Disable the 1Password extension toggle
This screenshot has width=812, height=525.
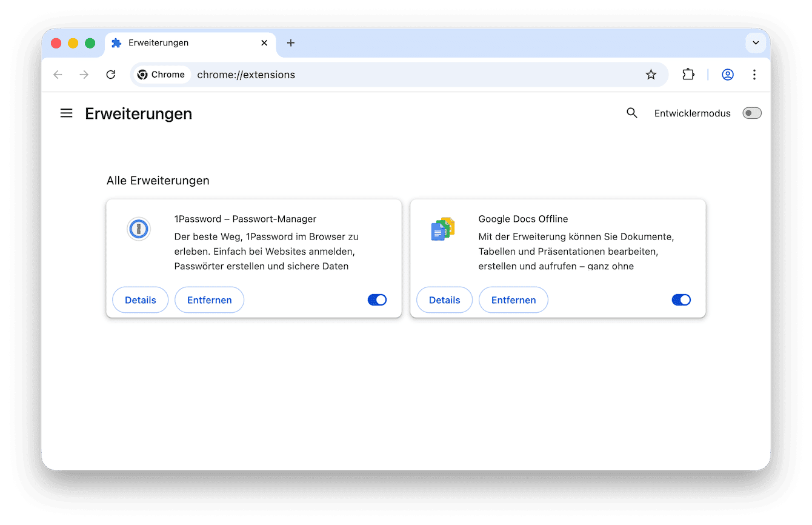pos(377,299)
